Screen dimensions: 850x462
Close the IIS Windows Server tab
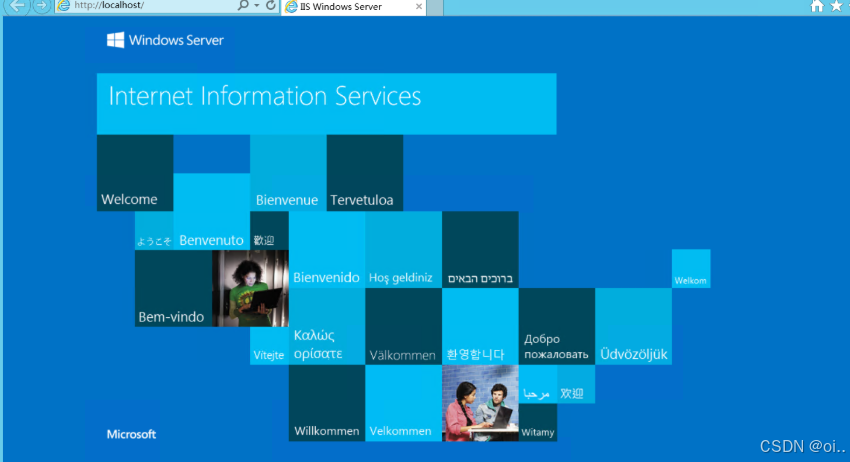coord(418,7)
